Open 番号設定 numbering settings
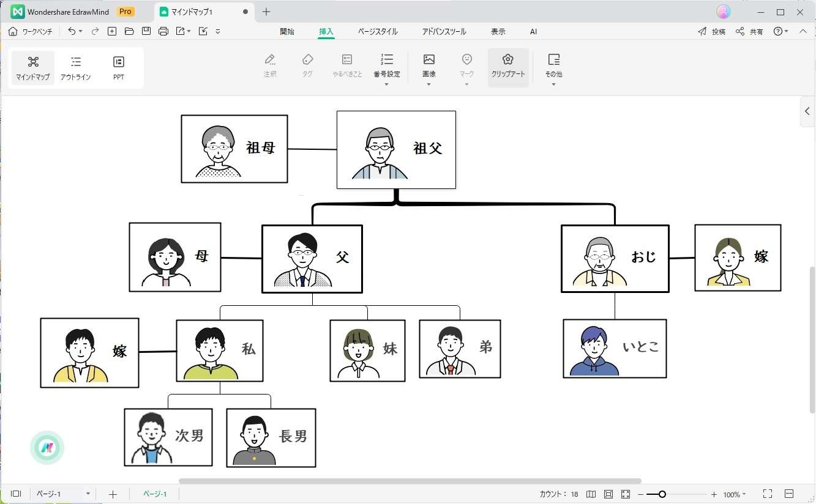This screenshot has width=816, height=504. [386, 64]
